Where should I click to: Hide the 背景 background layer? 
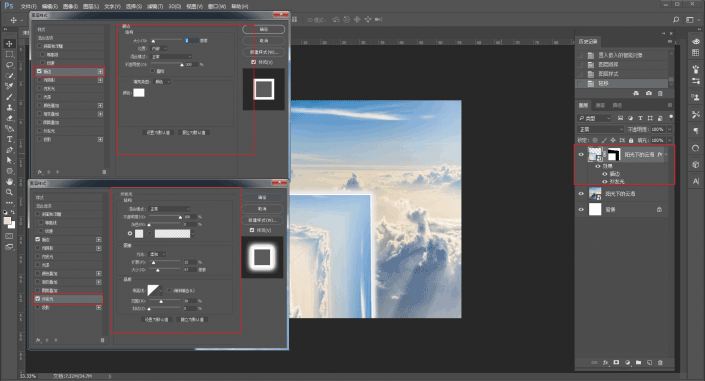[581, 210]
